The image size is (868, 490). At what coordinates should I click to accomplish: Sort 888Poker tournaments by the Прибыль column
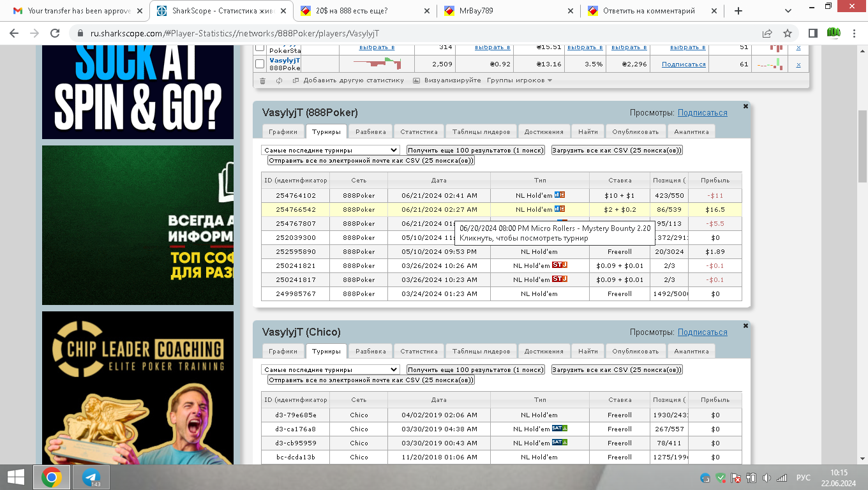tap(715, 181)
